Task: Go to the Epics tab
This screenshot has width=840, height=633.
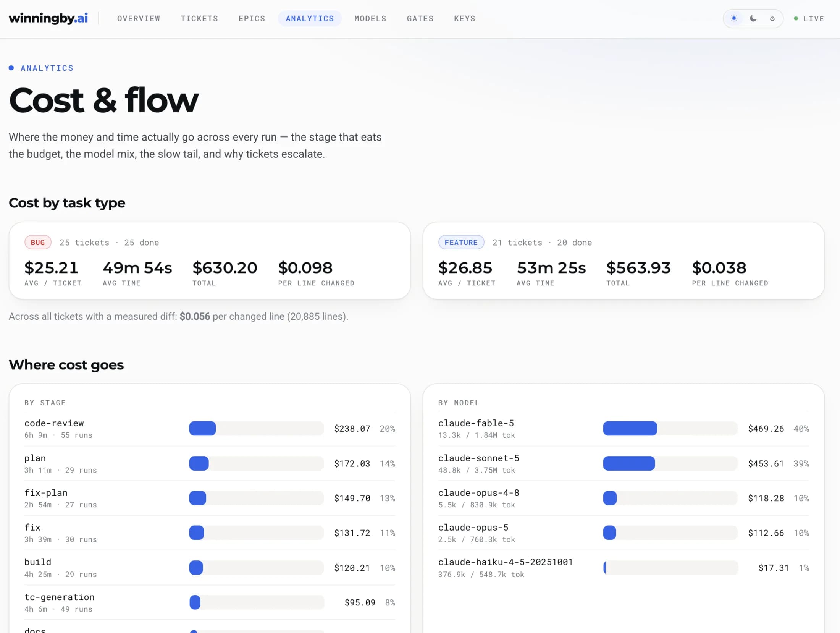Action: (252, 18)
